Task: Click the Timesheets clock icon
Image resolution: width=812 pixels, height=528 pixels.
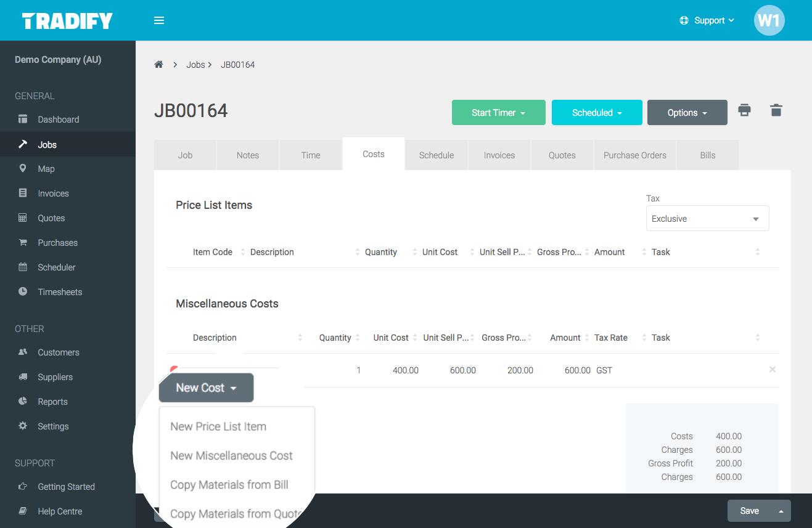Action: (23, 291)
